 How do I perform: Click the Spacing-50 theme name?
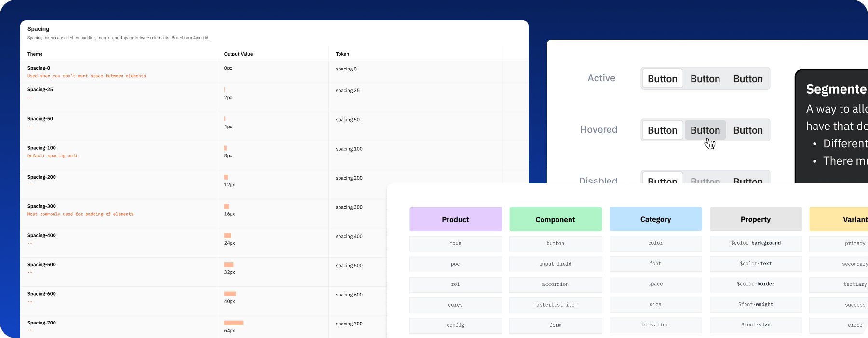click(x=40, y=119)
